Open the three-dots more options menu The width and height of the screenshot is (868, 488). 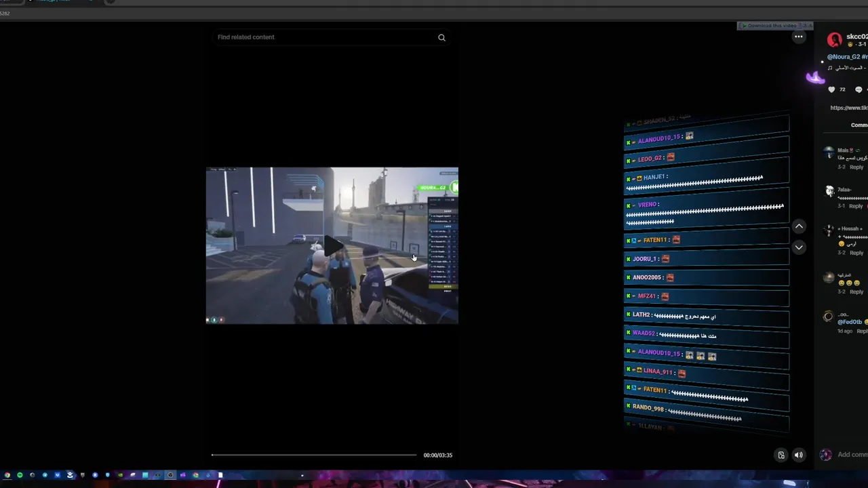(799, 37)
